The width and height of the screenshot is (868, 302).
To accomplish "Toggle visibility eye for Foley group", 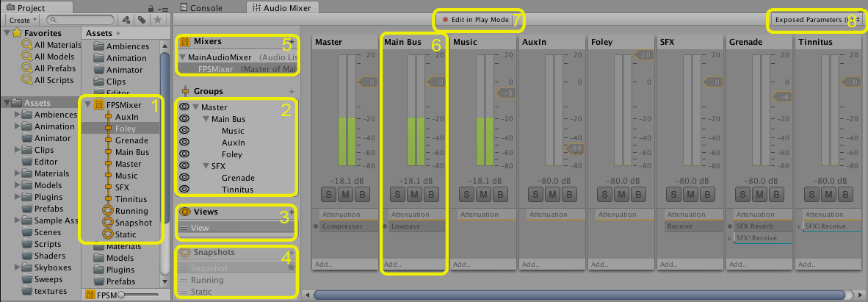I will [184, 154].
